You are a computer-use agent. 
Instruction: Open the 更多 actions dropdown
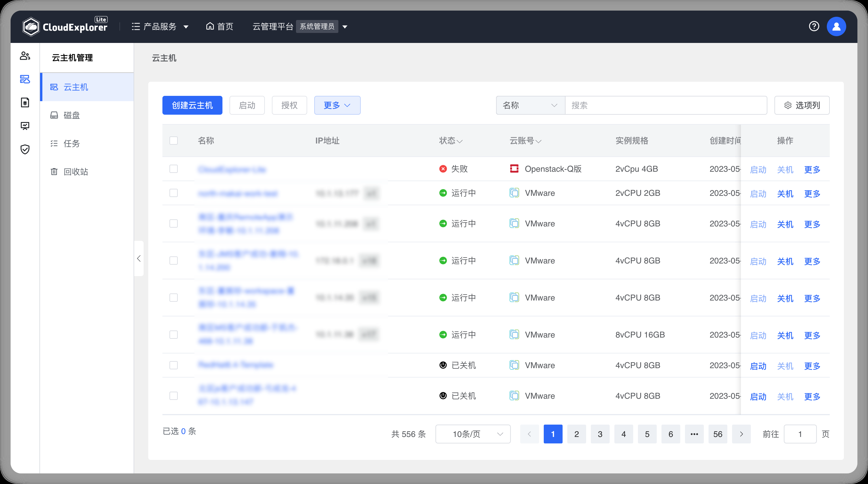click(x=337, y=105)
